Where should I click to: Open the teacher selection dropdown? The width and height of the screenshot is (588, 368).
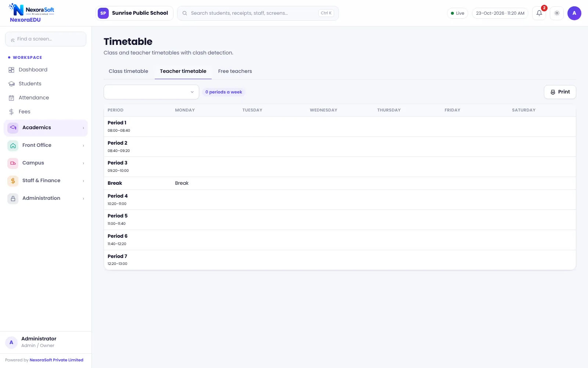point(151,92)
